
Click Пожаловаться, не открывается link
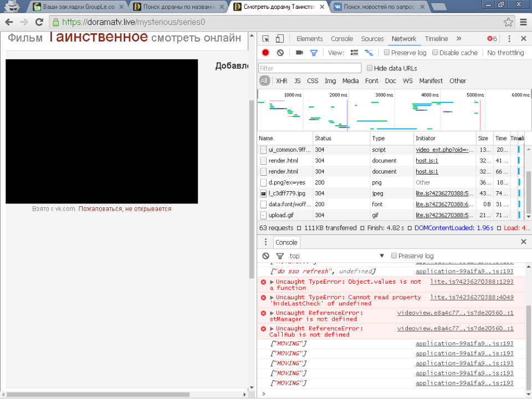(x=125, y=209)
